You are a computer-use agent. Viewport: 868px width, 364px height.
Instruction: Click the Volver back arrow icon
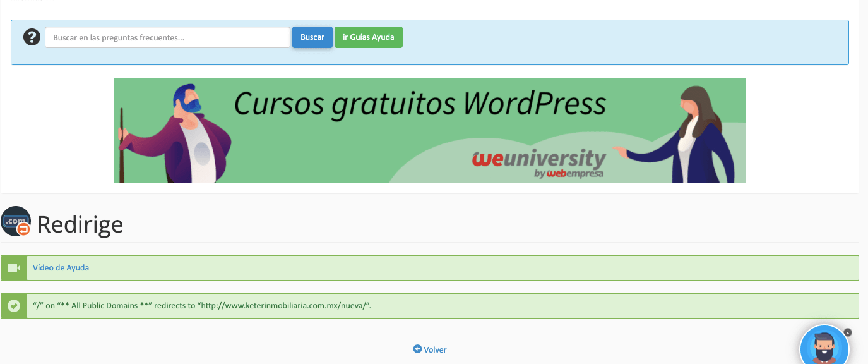(x=417, y=349)
